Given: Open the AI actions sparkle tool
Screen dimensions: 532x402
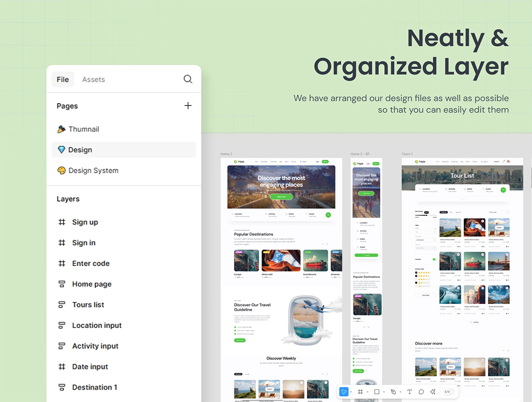Looking at the screenshot, I should coord(433,392).
